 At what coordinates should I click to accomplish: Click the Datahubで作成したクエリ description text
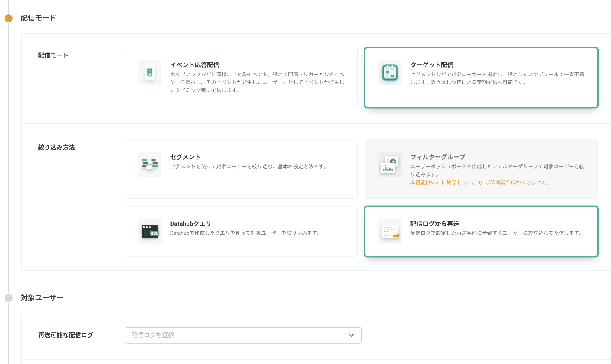click(x=245, y=233)
